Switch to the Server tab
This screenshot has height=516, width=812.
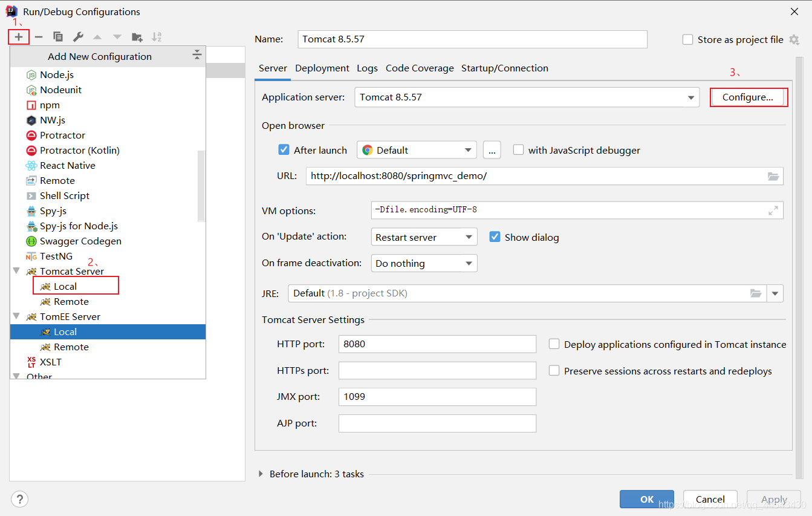click(x=273, y=68)
